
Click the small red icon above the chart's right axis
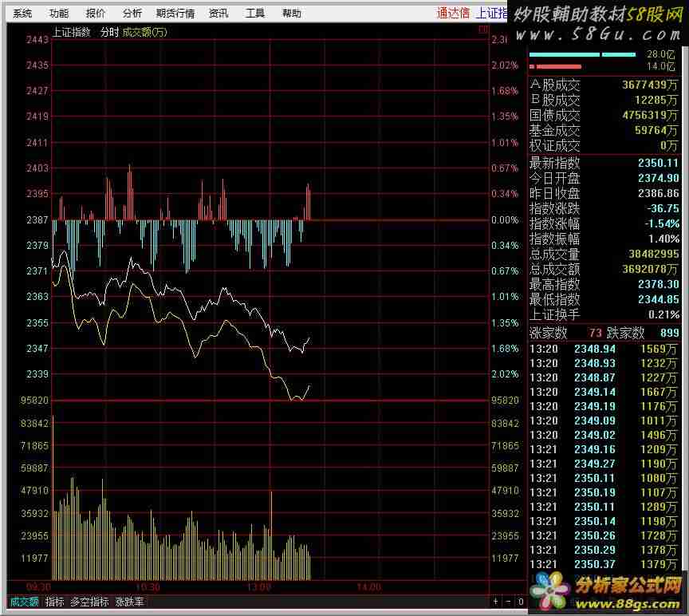[x=483, y=30]
